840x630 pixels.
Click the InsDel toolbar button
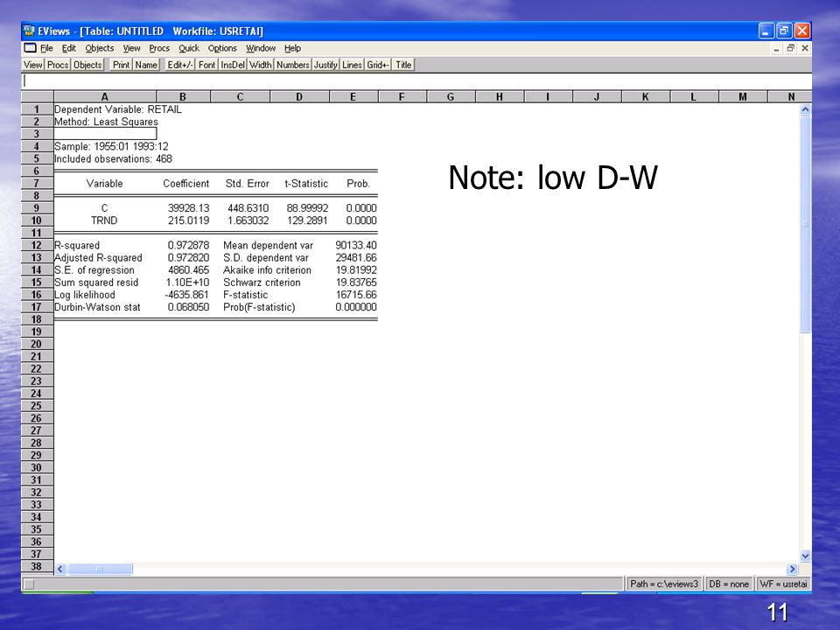coord(233,65)
